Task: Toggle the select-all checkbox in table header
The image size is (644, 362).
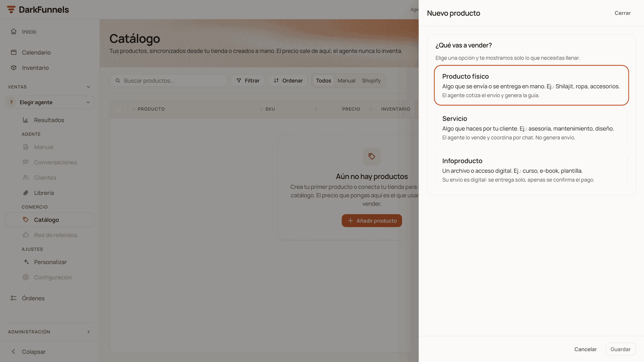Action: (x=119, y=109)
